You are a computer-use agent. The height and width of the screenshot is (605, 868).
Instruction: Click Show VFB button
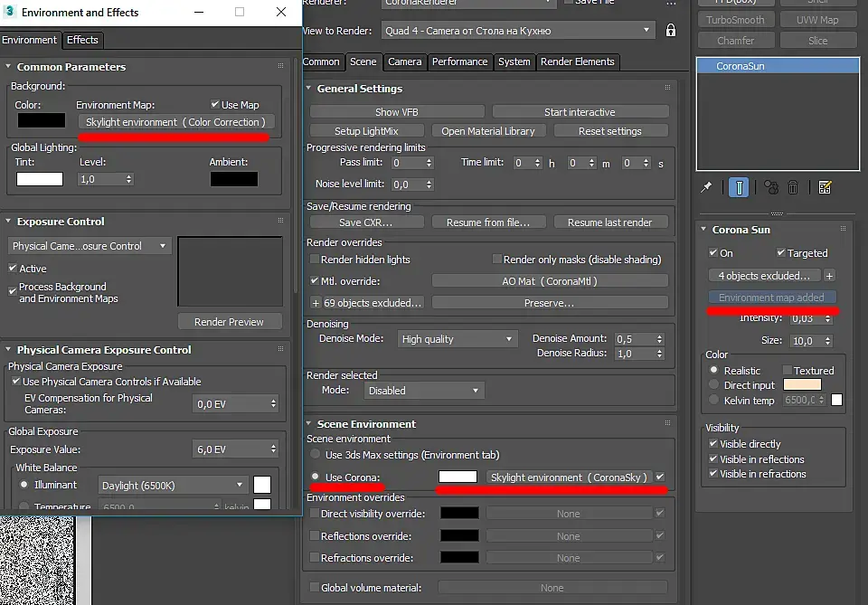pos(397,112)
